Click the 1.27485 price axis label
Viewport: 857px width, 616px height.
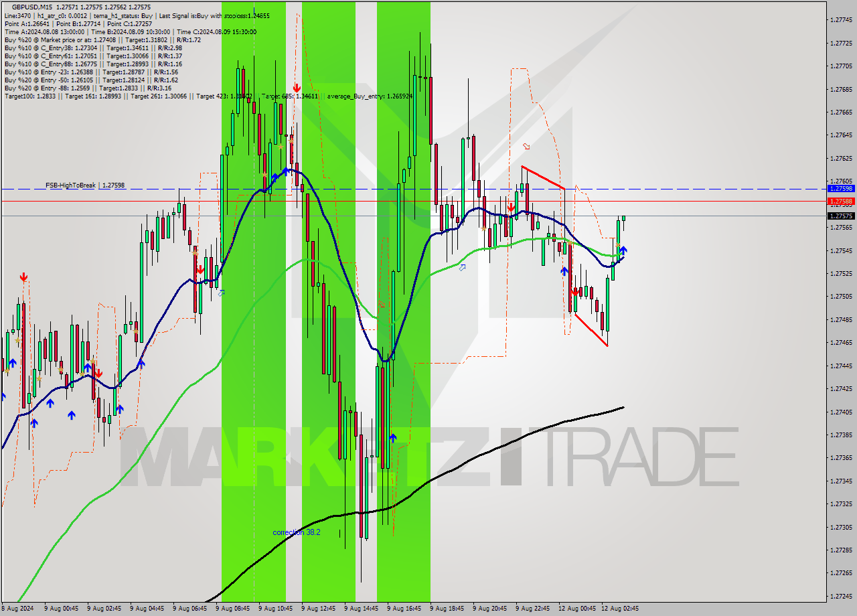pyautogui.click(x=841, y=319)
